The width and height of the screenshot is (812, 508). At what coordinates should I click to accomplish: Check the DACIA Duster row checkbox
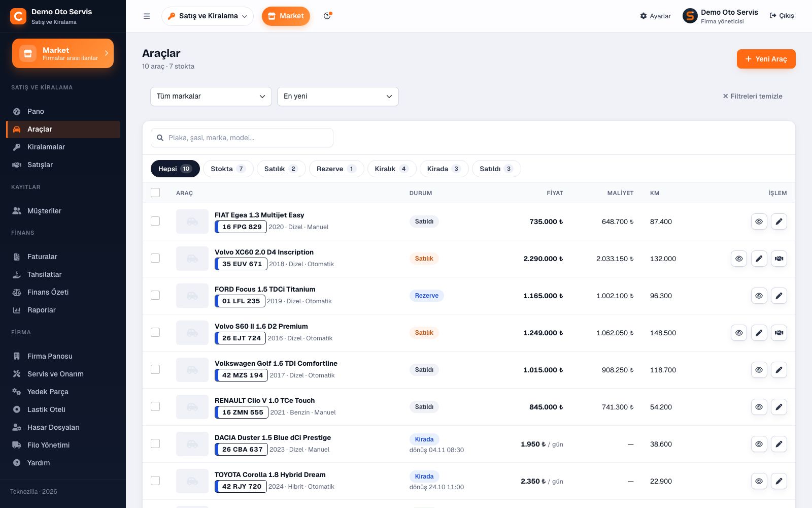point(155,443)
